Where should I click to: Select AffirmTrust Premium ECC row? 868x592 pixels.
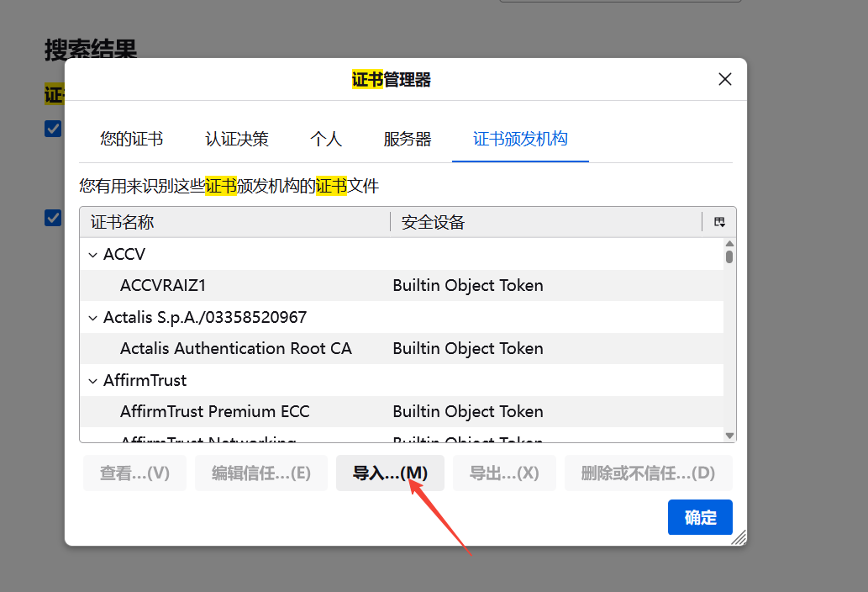[x=402, y=411]
